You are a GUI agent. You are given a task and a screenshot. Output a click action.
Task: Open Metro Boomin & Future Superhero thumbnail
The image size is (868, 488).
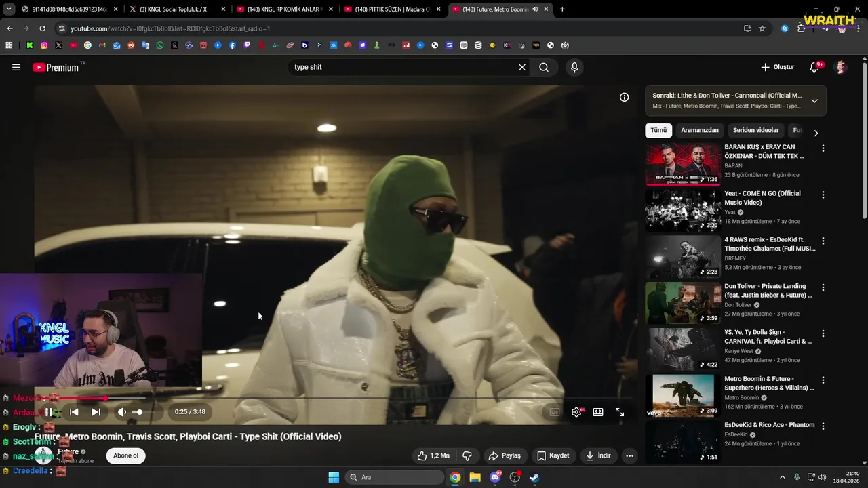(683, 395)
